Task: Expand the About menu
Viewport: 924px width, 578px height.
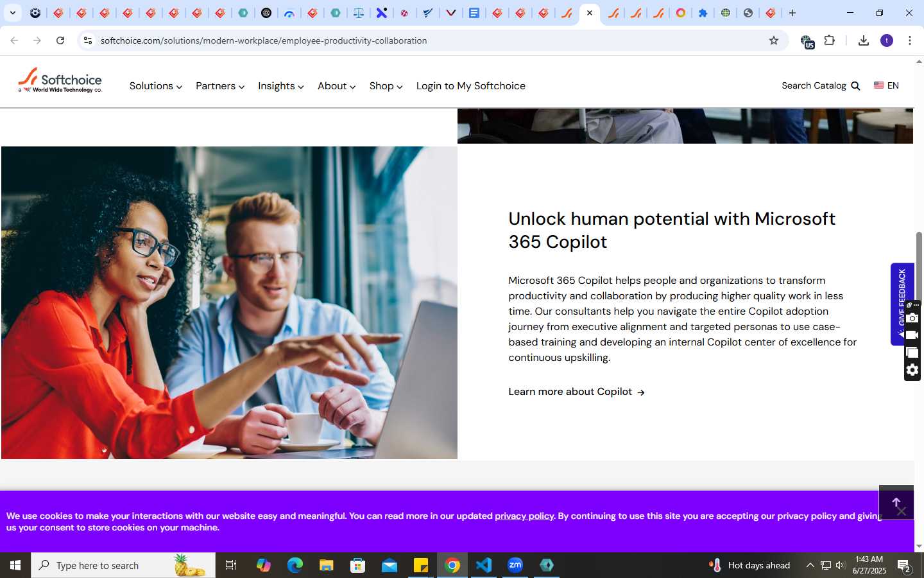Action: [337, 86]
